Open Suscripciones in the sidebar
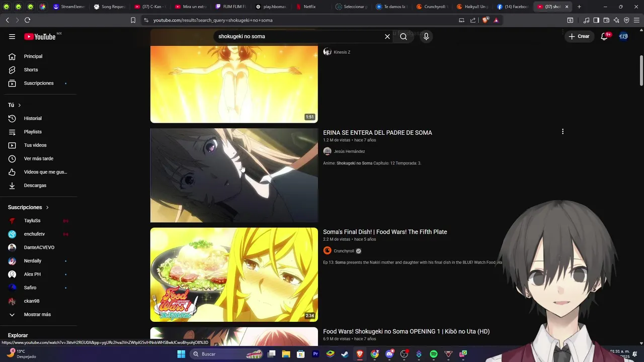 [x=38, y=83]
